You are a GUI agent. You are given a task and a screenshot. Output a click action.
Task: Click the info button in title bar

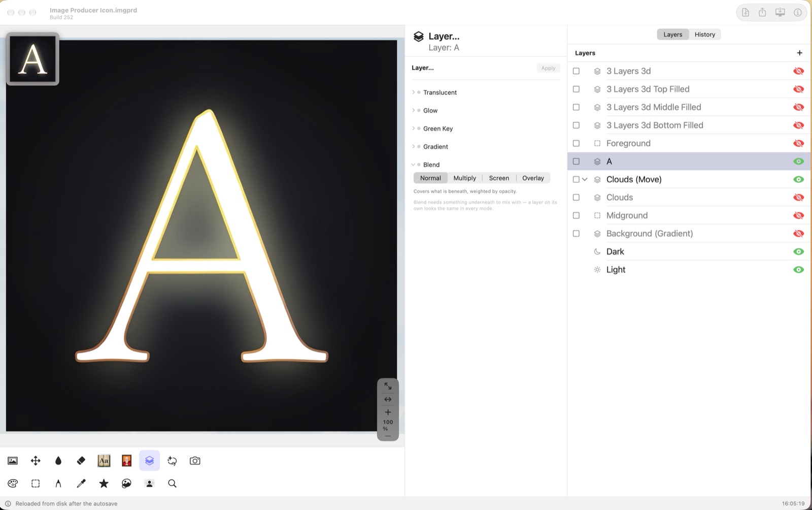click(x=798, y=12)
